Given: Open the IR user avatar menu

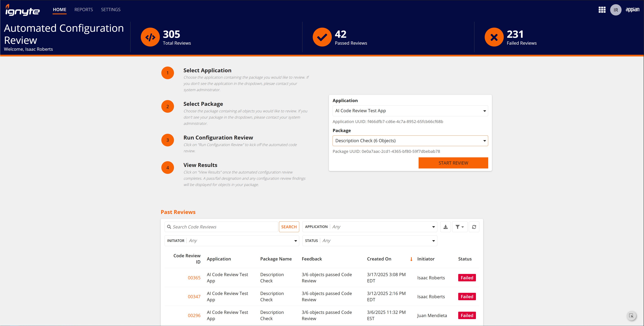Looking at the screenshot, I should pyautogui.click(x=616, y=10).
